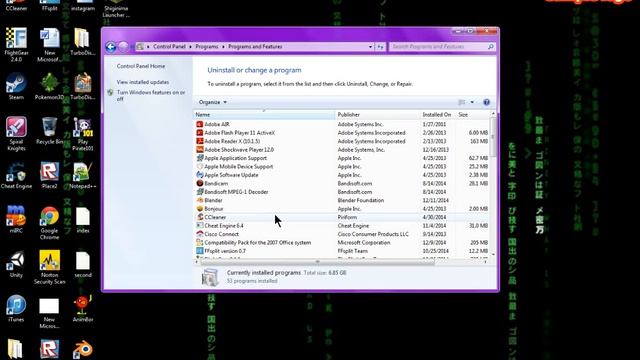
Task: Select the Cheat Engine 6.4 program row
Action: point(342,226)
